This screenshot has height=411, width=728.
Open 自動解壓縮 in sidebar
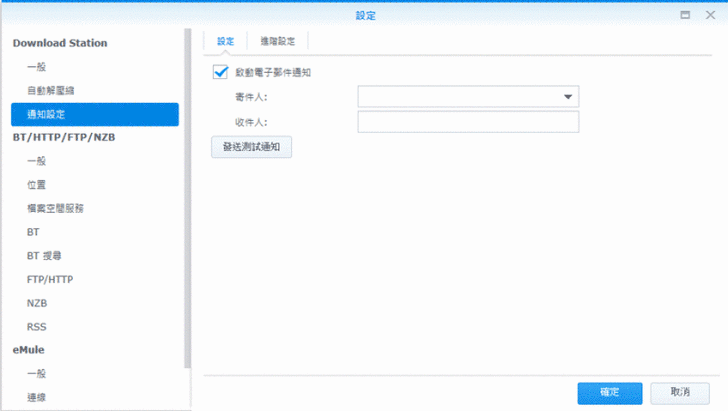click(x=50, y=90)
